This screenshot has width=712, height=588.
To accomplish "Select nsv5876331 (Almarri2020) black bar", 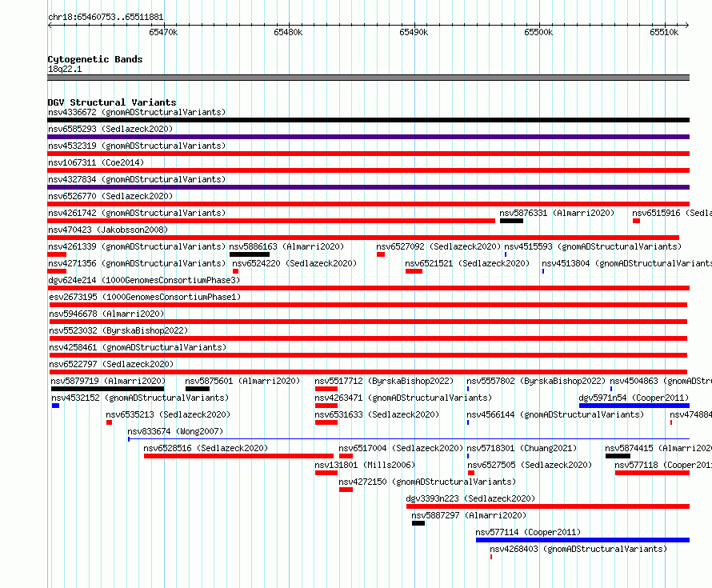I will pyautogui.click(x=511, y=221).
